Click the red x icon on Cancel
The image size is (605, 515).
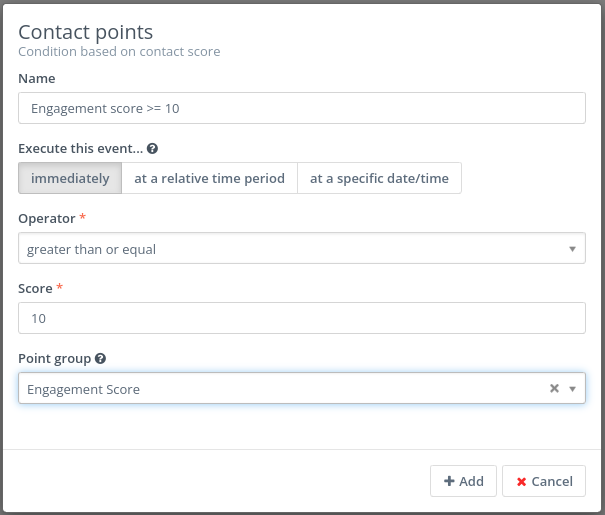pyautogui.click(x=521, y=481)
